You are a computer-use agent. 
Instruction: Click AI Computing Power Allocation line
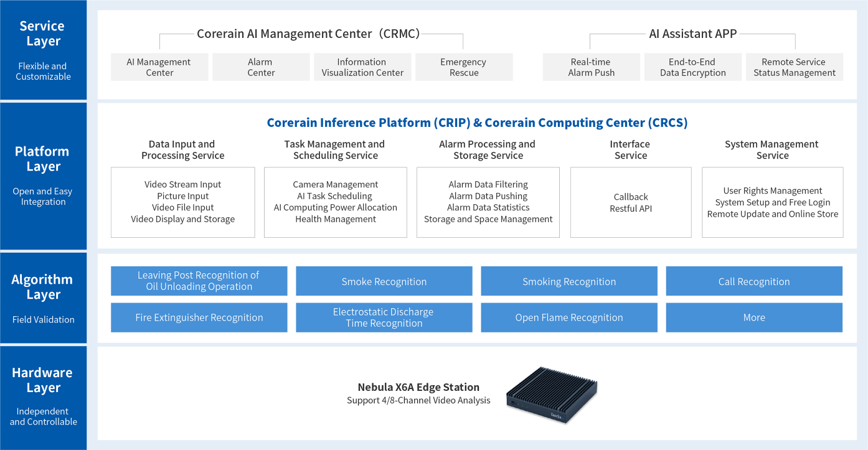point(335,207)
